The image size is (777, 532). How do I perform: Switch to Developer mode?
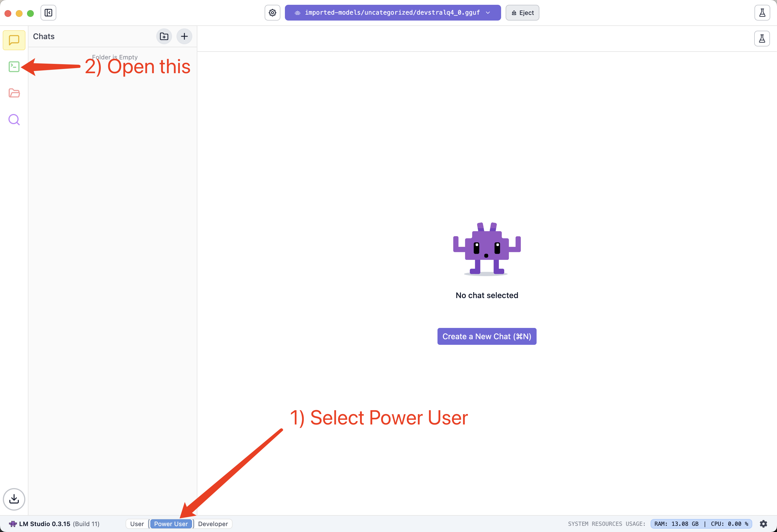tap(213, 524)
